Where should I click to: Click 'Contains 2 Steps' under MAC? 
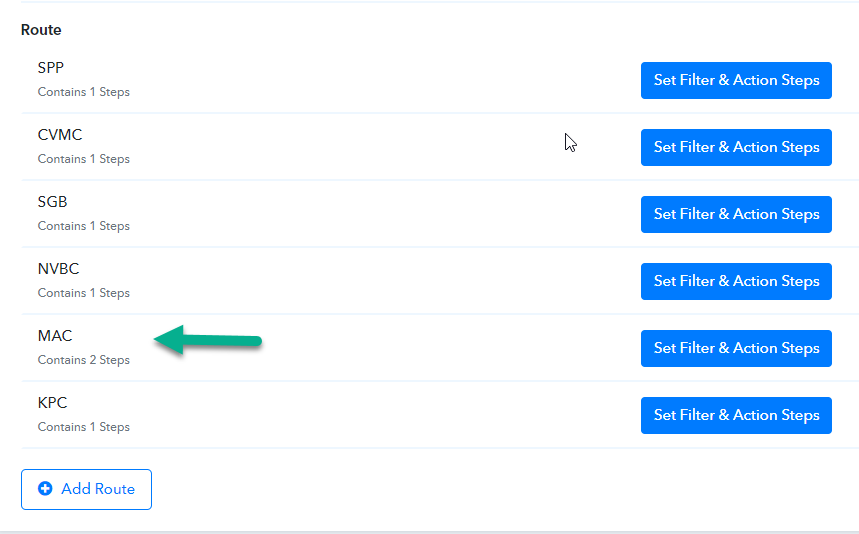click(x=84, y=360)
